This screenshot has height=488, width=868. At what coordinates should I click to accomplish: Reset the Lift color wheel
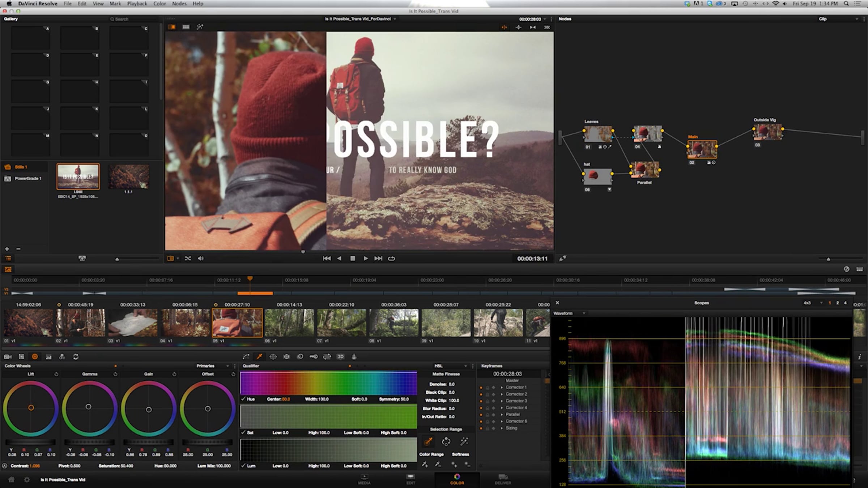56,374
